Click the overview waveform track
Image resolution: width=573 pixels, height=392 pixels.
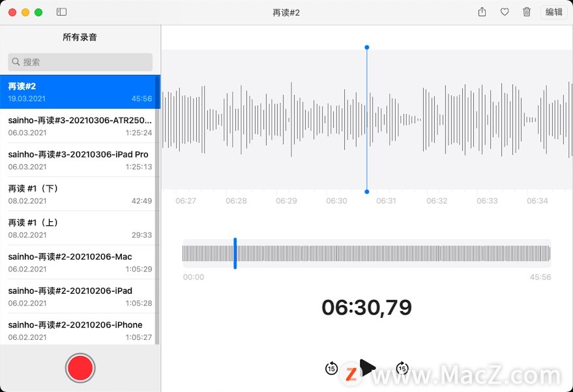pos(366,253)
